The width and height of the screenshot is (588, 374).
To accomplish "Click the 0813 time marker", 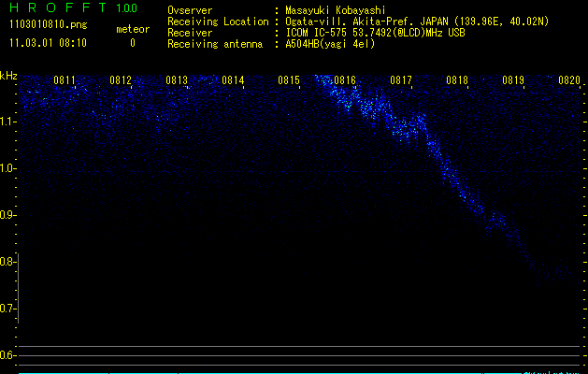I will tap(177, 80).
